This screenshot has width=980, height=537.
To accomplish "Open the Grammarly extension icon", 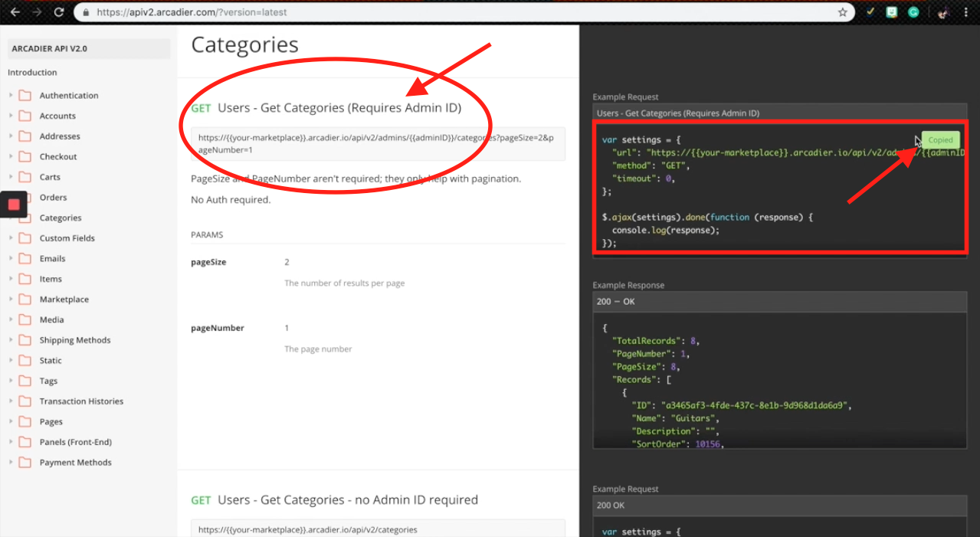I will (913, 12).
